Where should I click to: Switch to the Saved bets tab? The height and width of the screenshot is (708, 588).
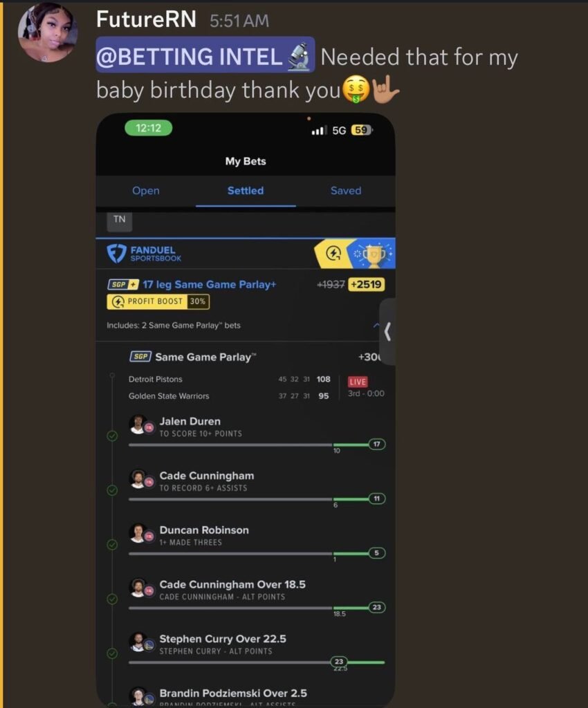point(346,191)
